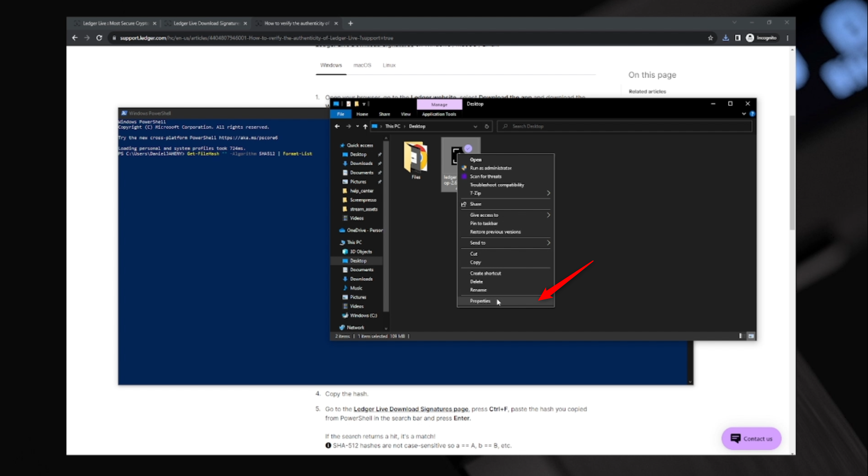Expand the Explorer ribbon chevron

coord(744,114)
